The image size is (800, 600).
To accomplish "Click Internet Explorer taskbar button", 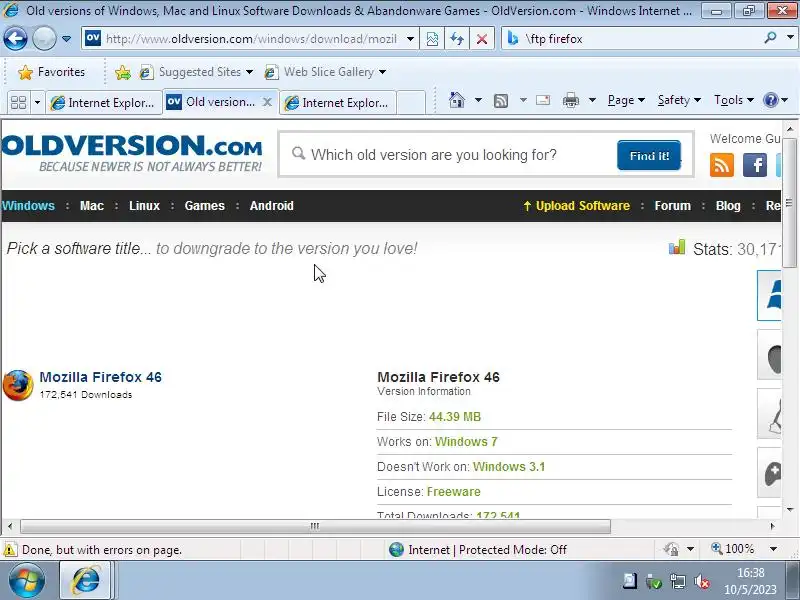I will 86,580.
